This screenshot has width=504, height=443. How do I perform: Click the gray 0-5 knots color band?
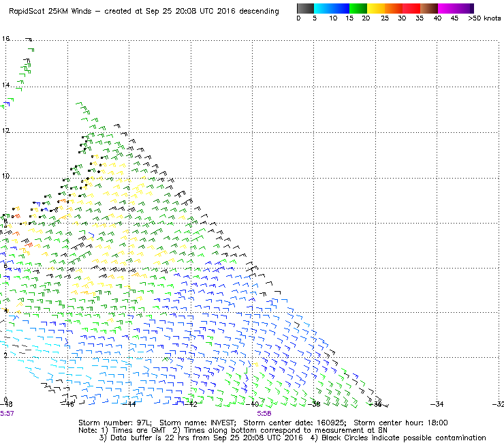(x=305, y=8)
